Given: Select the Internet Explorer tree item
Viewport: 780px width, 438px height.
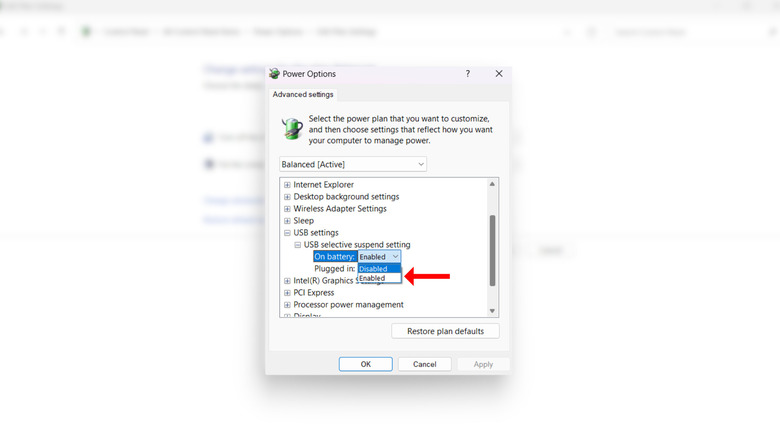Looking at the screenshot, I should 323,185.
